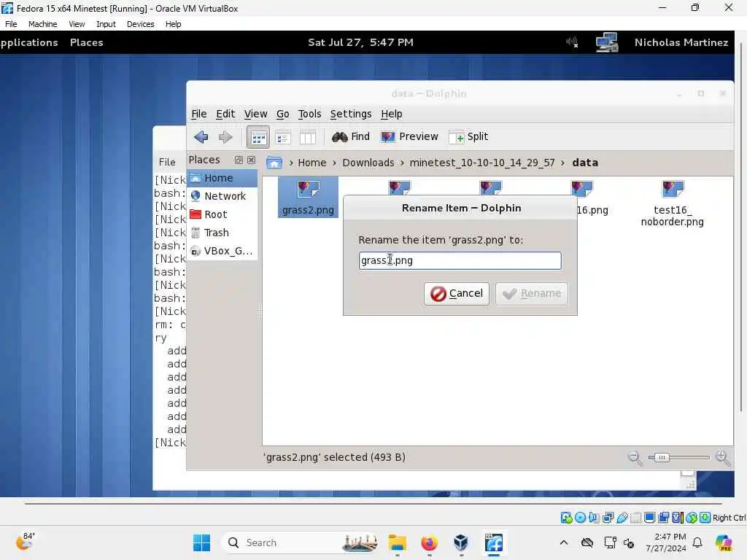Open Dolphin's Go menu
Viewport: 747px width, 560px height.
pos(282,114)
